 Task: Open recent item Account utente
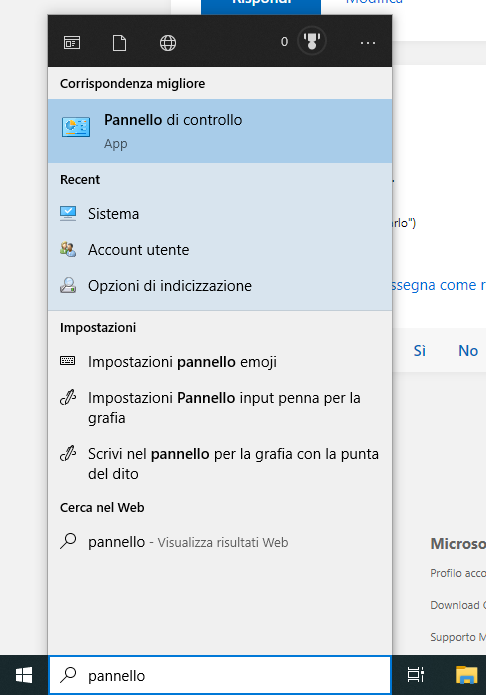point(220,250)
